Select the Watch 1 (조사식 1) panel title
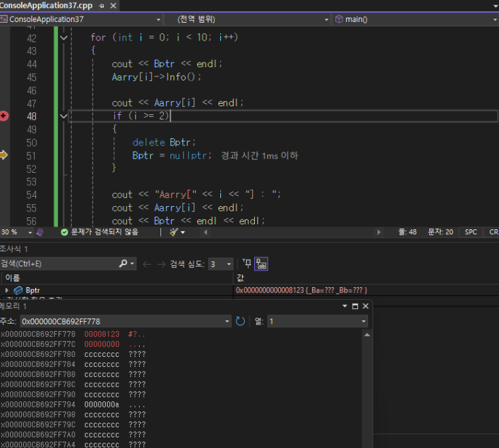The image size is (499, 448). pos(14,249)
